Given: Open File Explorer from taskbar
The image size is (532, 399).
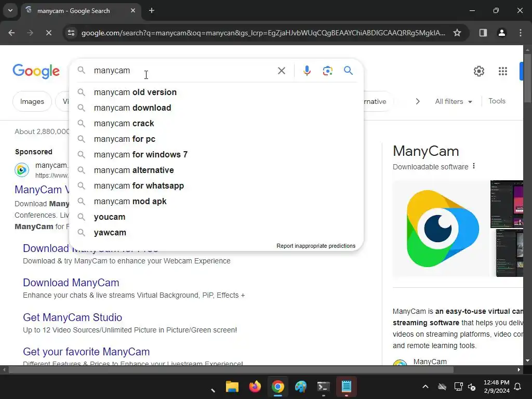Looking at the screenshot, I should pos(232,387).
